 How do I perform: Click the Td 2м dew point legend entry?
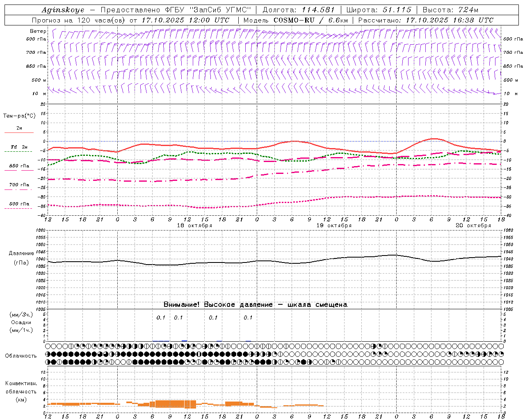(19, 147)
